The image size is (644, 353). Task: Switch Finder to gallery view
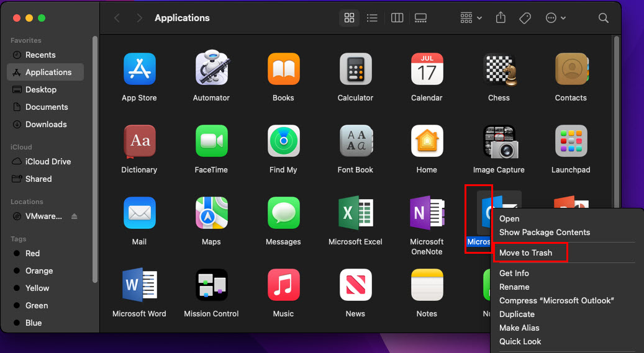pos(420,17)
